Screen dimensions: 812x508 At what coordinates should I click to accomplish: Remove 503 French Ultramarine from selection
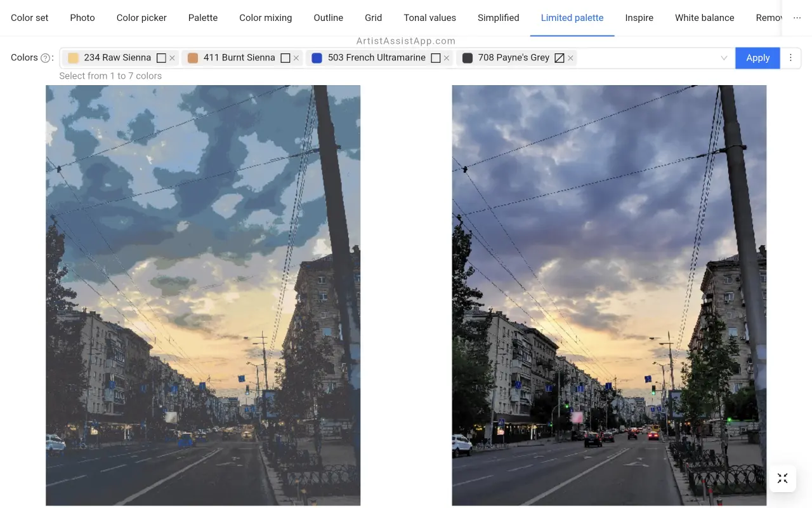(x=447, y=58)
